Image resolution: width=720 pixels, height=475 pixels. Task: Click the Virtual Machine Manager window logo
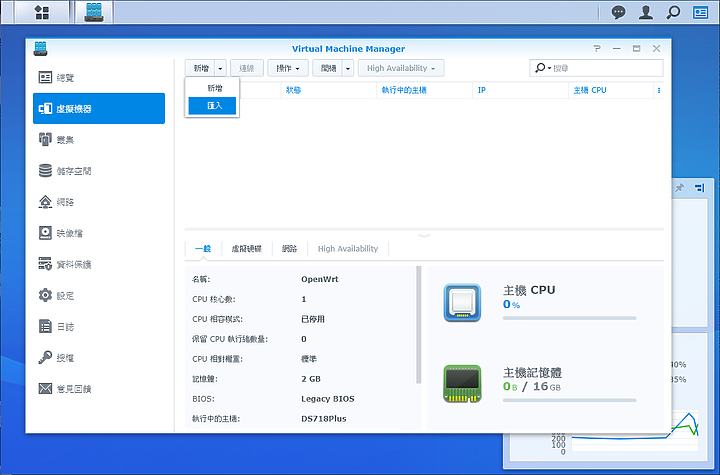click(x=40, y=49)
